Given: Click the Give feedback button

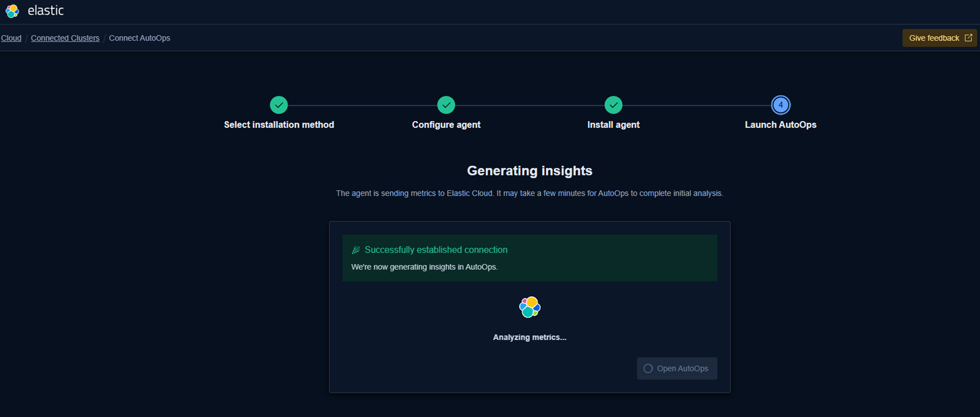Looking at the screenshot, I should coord(934,38).
